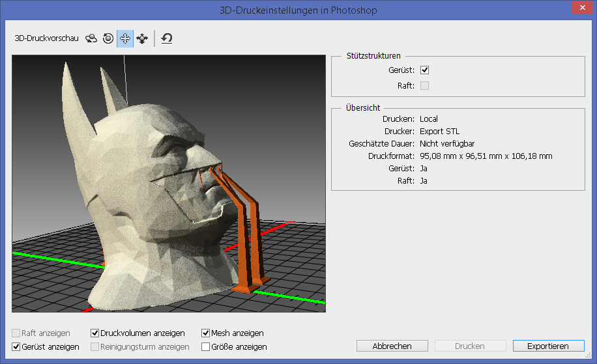Screen dimensions: 597x364
Task: Click the Raft anzeigen checkbox
Action: (17, 333)
